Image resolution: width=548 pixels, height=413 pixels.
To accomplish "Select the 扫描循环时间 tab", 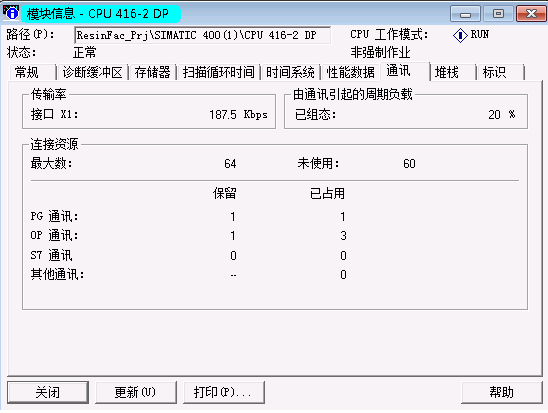I will [x=219, y=72].
